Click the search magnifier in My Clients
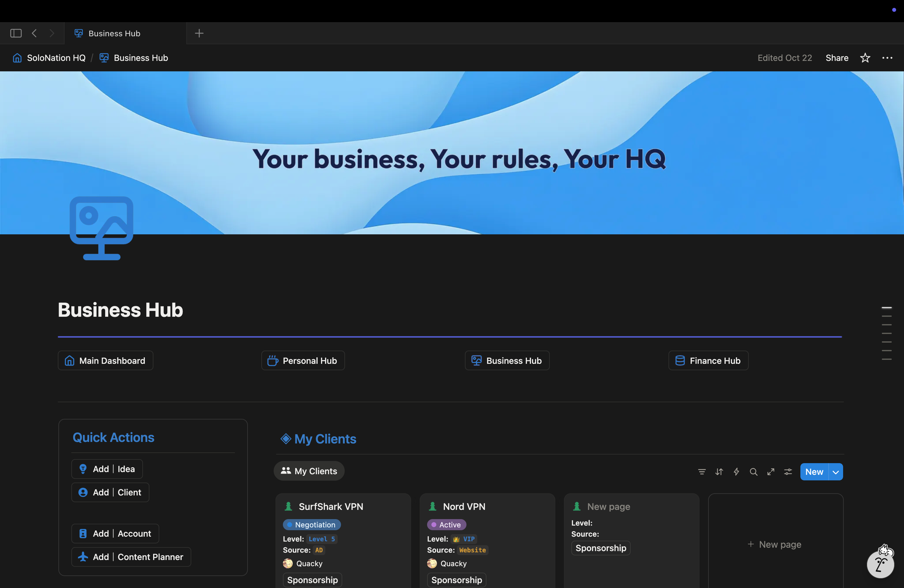904x588 pixels. tap(753, 471)
